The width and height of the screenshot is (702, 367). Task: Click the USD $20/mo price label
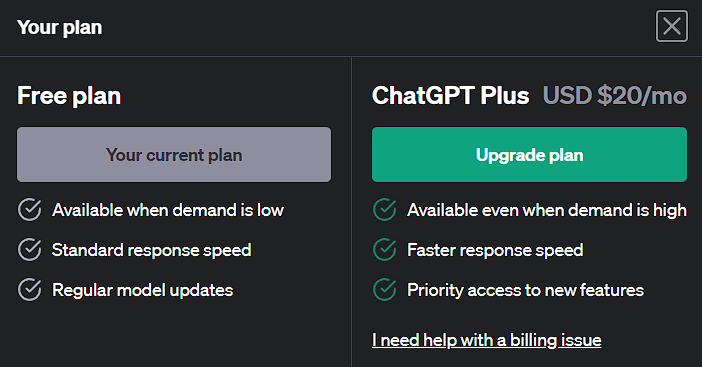pos(614,95)
